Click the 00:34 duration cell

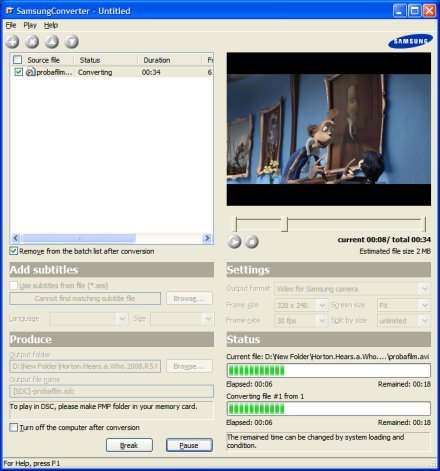pos(151,72)
